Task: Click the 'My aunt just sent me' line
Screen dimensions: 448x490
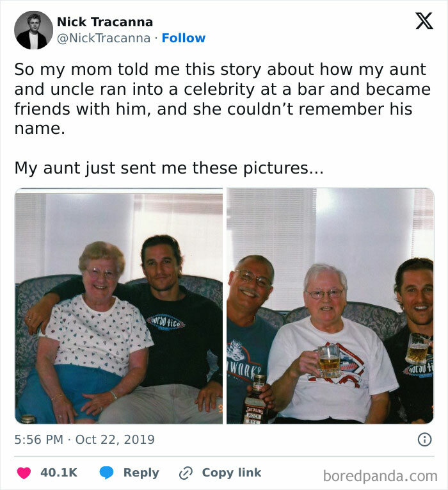Action: click(x=169, y=168)
